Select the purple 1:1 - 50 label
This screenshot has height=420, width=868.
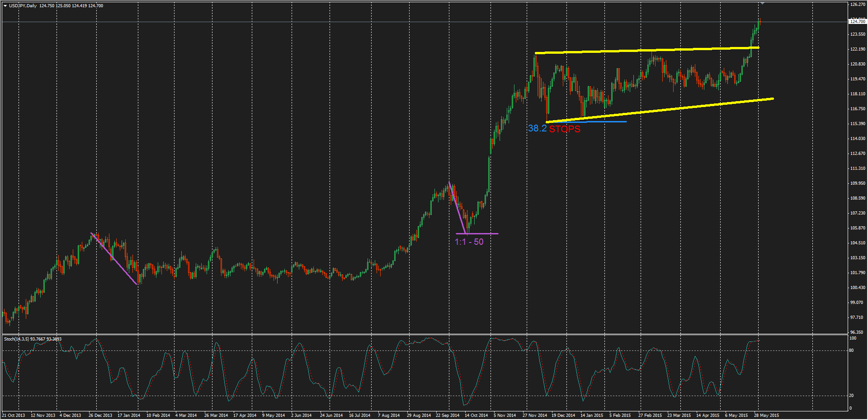click(x=469, y=242)
